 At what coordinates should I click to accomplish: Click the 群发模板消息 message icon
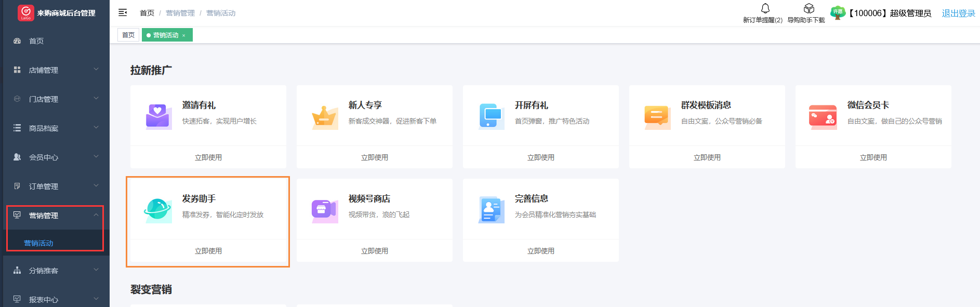657,117
